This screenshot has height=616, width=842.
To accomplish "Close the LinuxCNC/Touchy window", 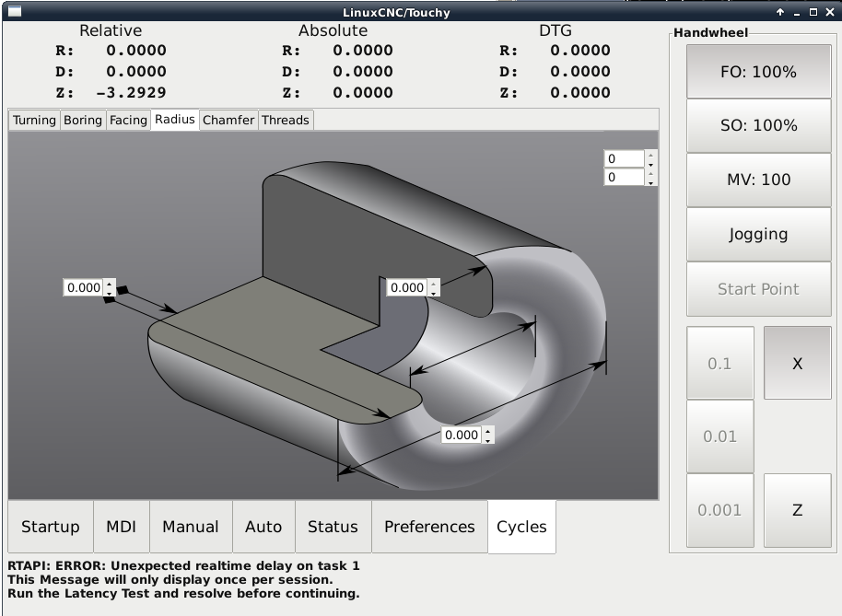I will [830, 12].
